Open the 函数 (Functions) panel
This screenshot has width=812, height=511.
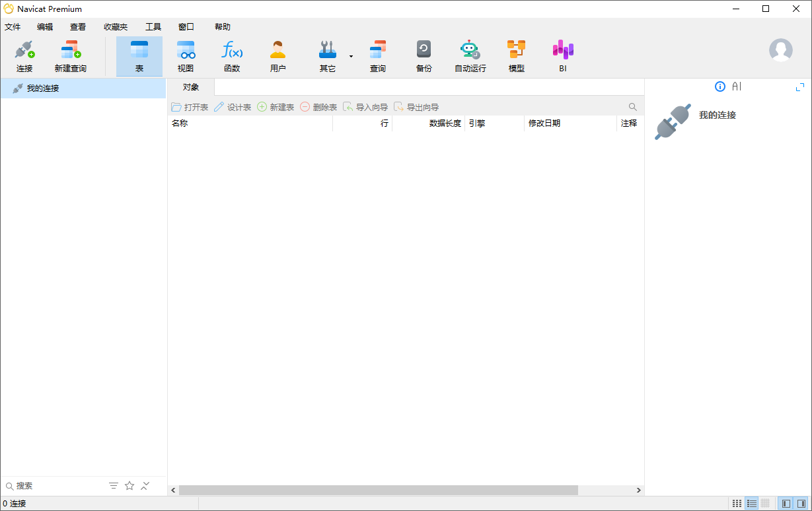point(232,55)
